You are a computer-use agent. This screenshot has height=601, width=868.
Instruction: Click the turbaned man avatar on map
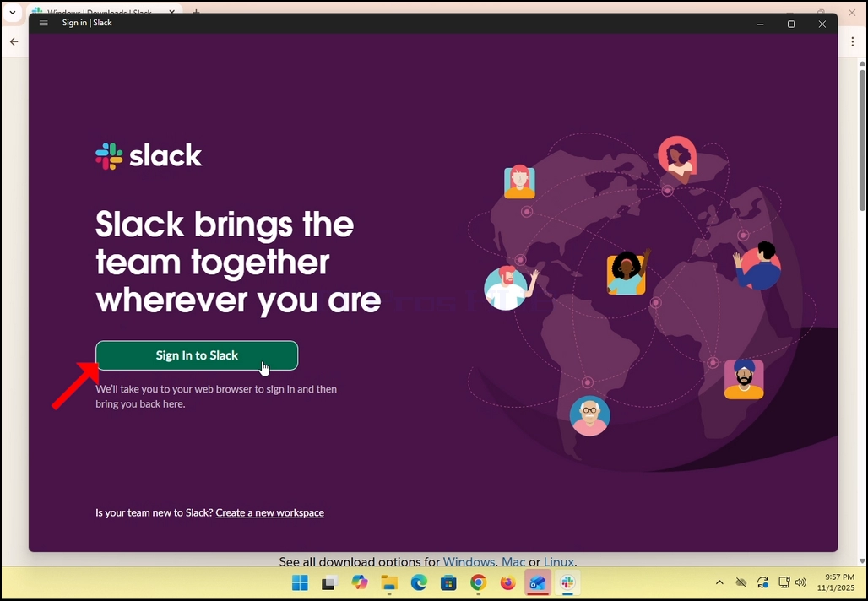[744, 379]
